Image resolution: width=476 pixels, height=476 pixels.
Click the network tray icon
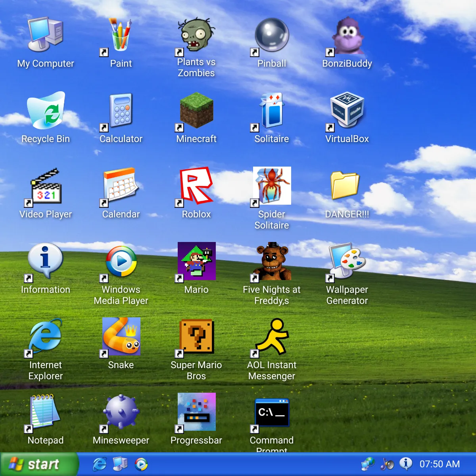click(x=368, y=464)
